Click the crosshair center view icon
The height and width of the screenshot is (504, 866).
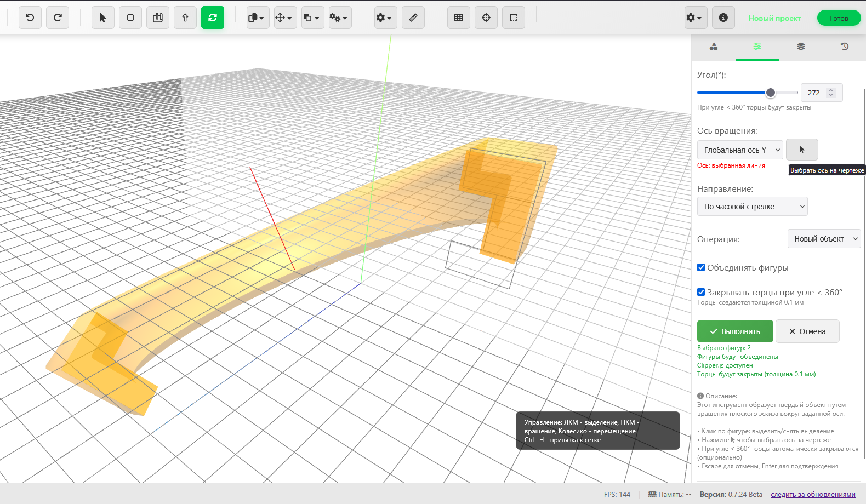coord(486,18)
